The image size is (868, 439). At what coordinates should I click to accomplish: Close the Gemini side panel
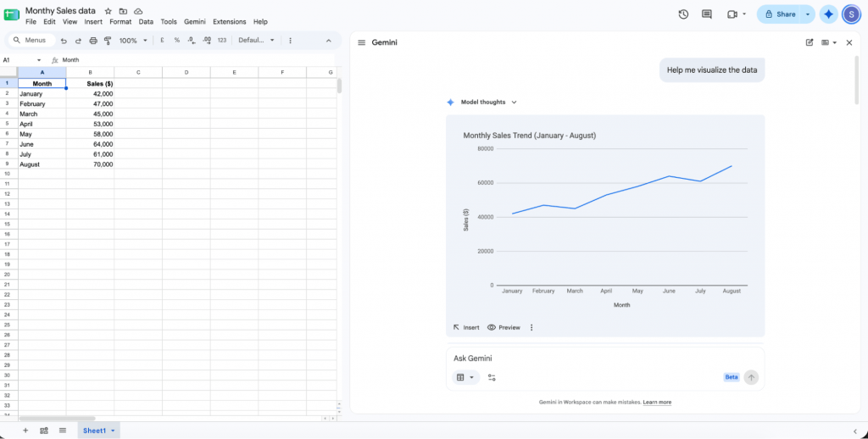(849, 42)
